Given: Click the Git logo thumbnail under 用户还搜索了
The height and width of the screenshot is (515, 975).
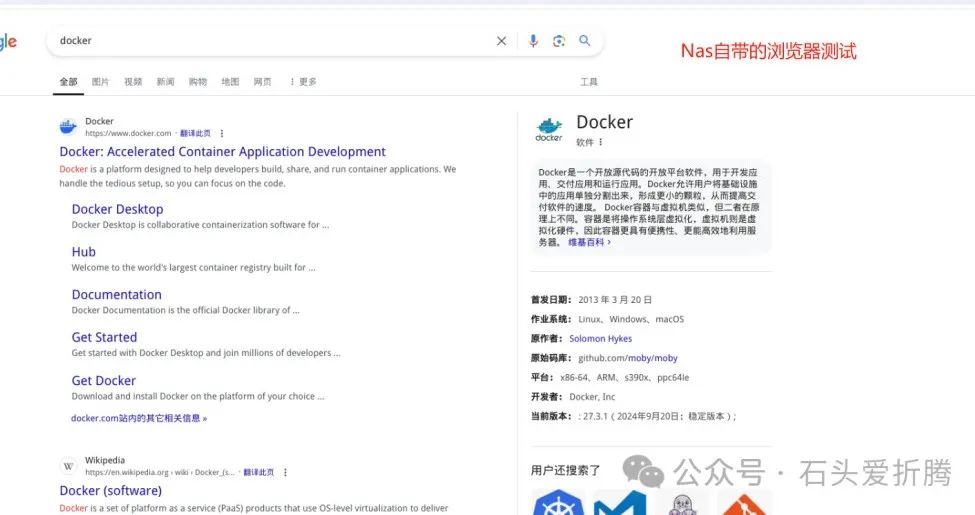Looking at the screenshot, I should [x=744, y=502].
